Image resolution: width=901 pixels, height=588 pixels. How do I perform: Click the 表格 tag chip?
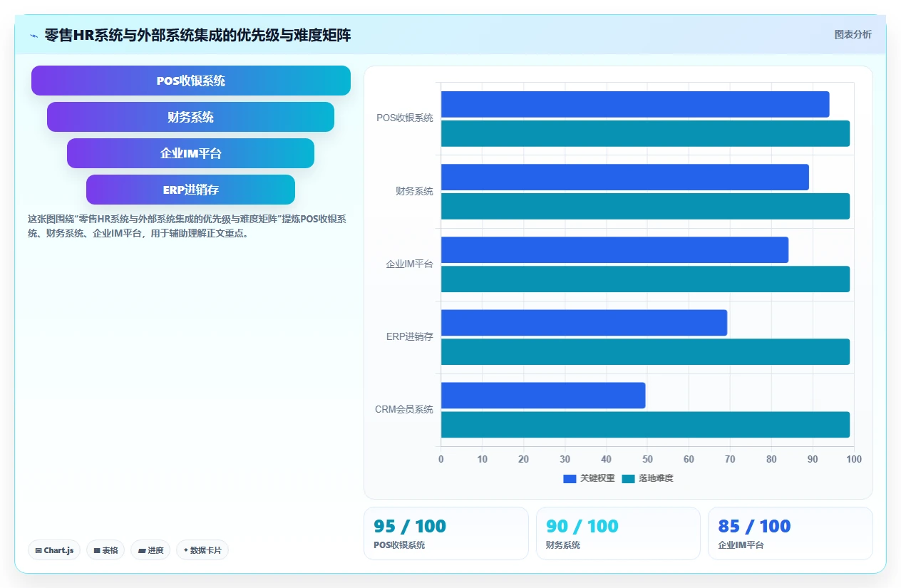(x=105, y=550)
